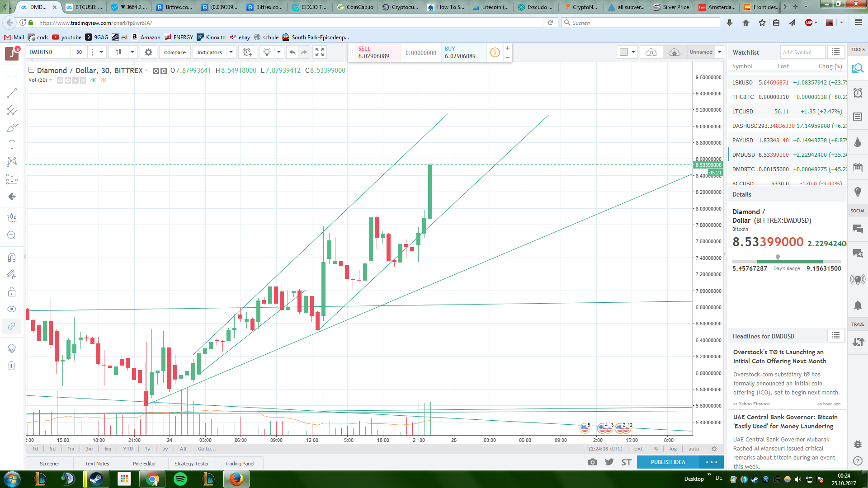The image size is (868, 488).
Task: Switch to the Text Notes tab
Action: 97,464
